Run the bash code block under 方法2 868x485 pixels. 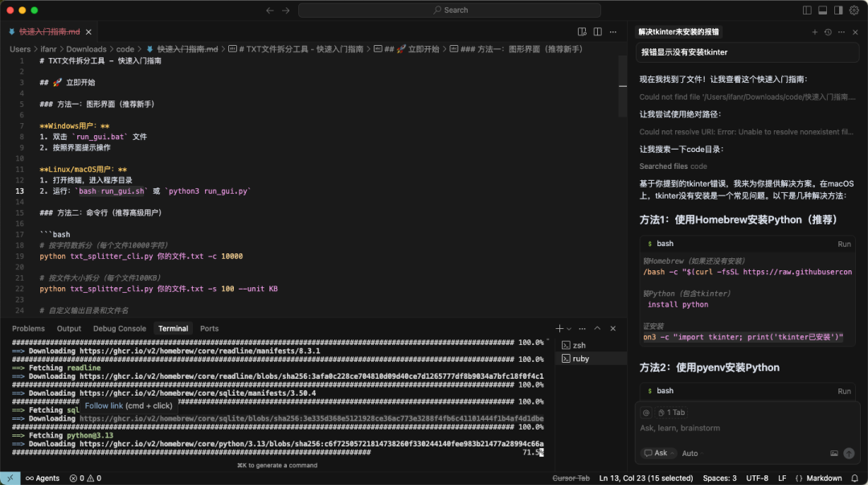click(x=844, y=391)
